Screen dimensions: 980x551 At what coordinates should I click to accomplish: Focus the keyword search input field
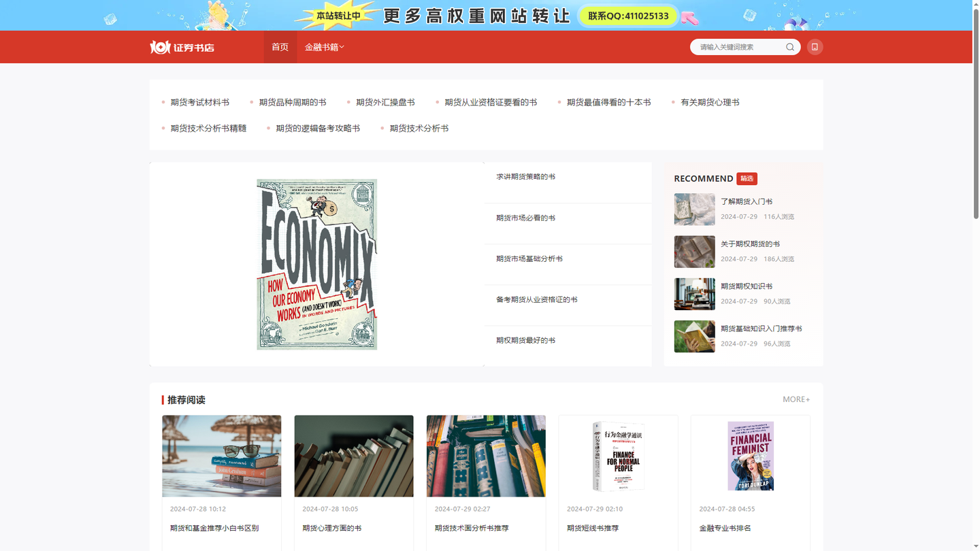tap(738, 47)
